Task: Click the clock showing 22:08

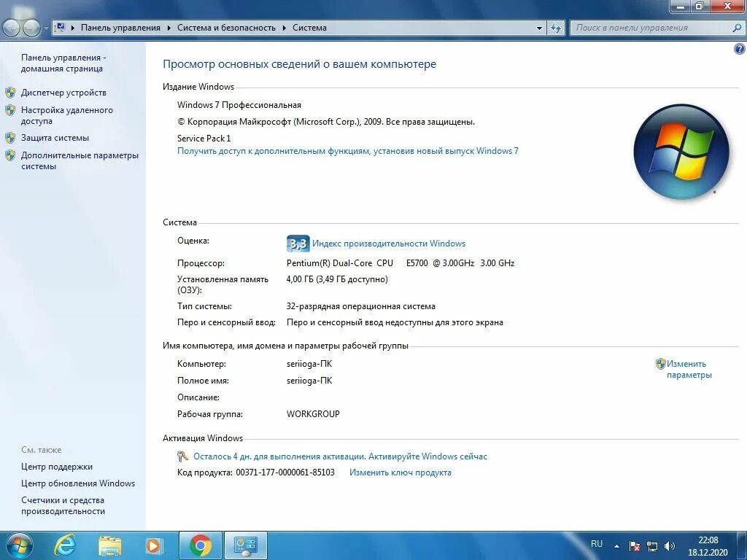Action: coord(708,540)
